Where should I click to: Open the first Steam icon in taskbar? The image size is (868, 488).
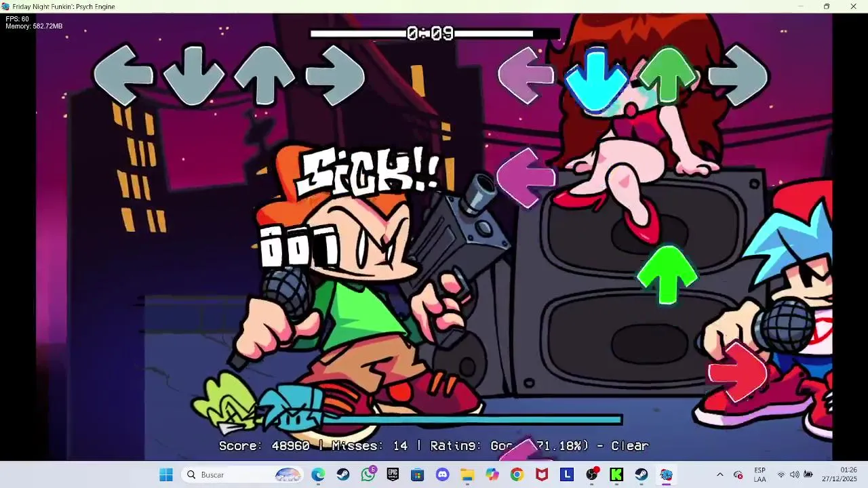[343, 474]
